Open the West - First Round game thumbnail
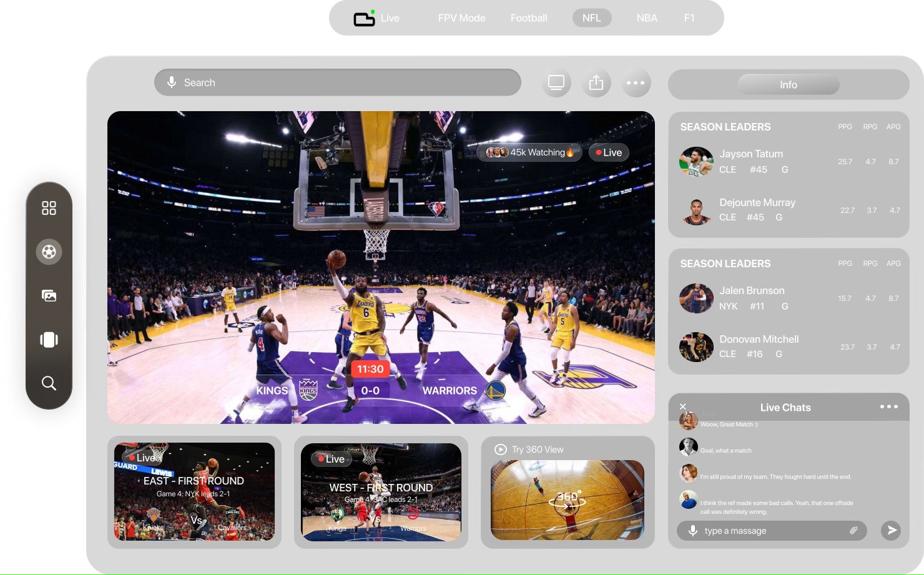924x575 pixels. coord(381,492)
